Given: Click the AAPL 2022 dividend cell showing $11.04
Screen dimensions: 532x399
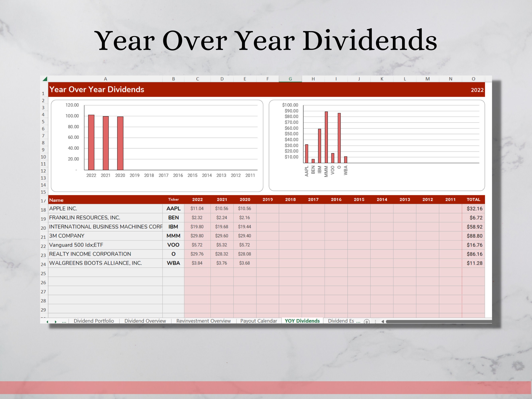Looking at the screenshot, I should click(198, 208).
